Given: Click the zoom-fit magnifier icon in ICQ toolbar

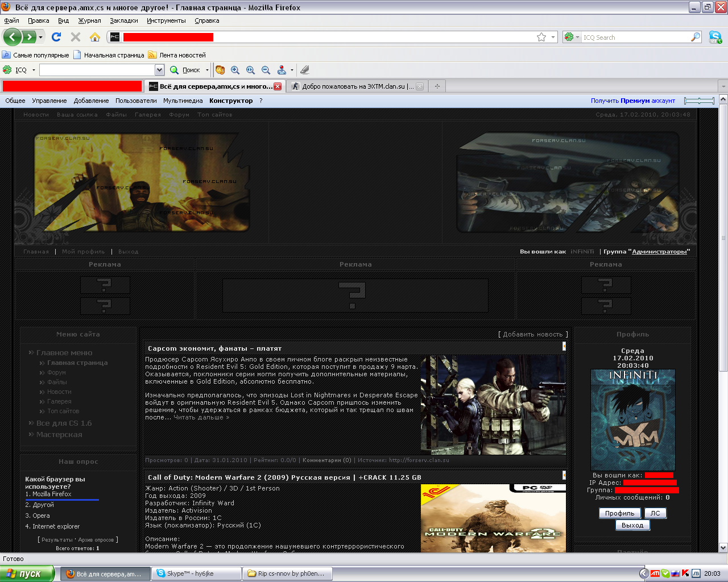Looking at the screenshot, I should tap(250, 70).
